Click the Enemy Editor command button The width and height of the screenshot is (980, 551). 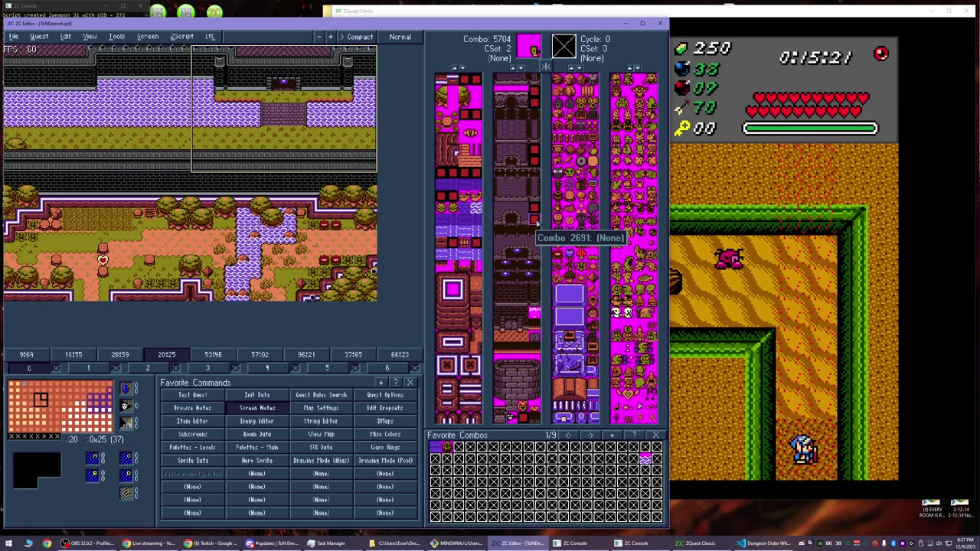click(x=256, y=421)
